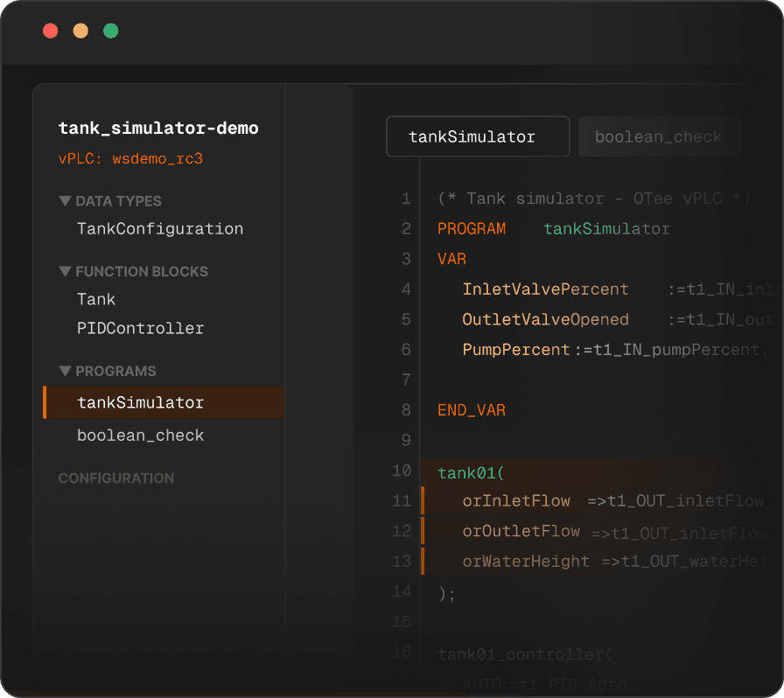The width and height of the screenshot is (784, 698).
Task: Open the CONFIGURATION section
Action: (116, 478)
